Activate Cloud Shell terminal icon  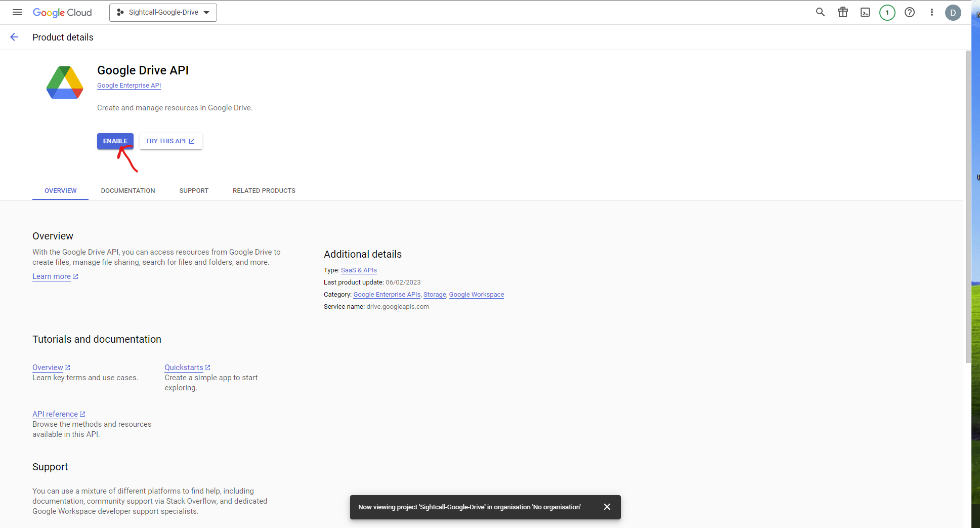click(865, 12)
